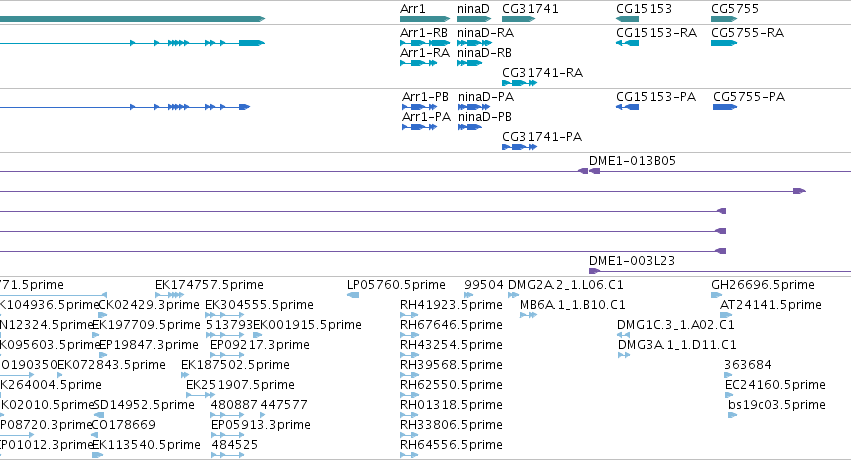Screen dimensions: 851x460
Task: Select the Arr1-PA protein glyph
Action: pyautogui.click(x=420, y=127)
